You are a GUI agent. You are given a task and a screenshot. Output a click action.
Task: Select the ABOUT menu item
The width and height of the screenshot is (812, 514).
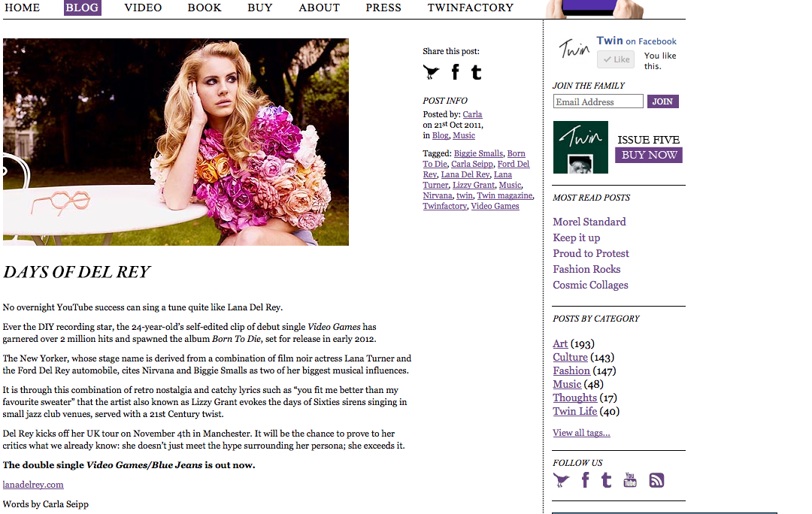click(x=319, y=8)
